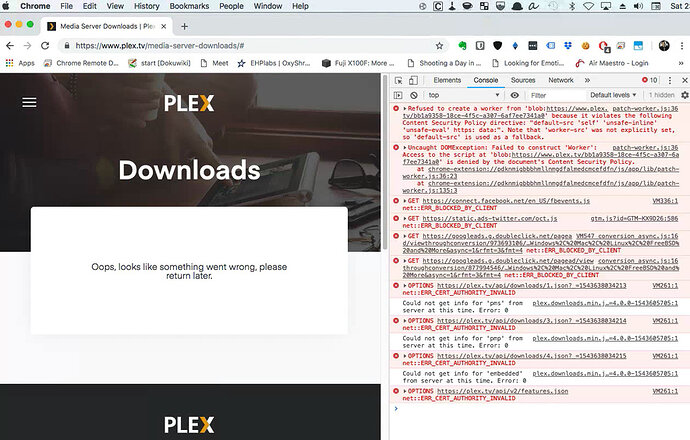
Task: Click the Plex logo at page top
Action: tap(189, 103)
